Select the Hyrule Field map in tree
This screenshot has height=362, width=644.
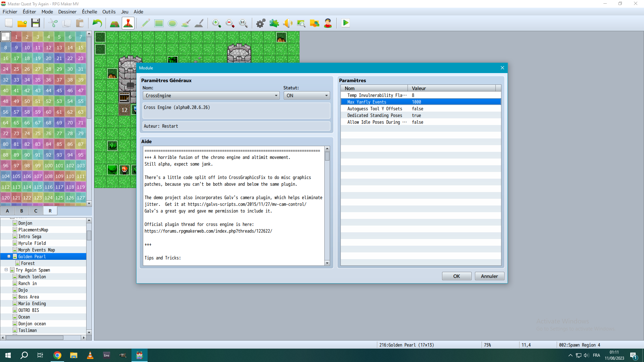tap(32, 243)
